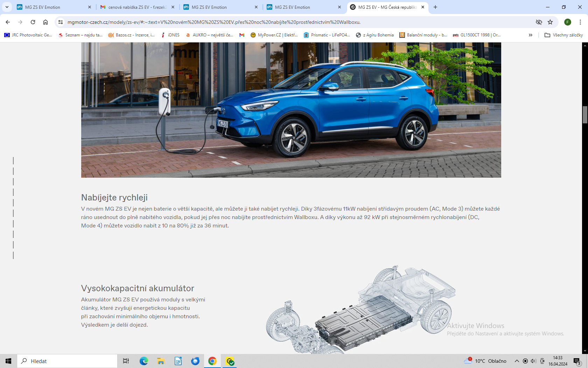Open the MyPower.CZ bookmark
Viewport: 588px width, 368px height.
tap(274, 35)
